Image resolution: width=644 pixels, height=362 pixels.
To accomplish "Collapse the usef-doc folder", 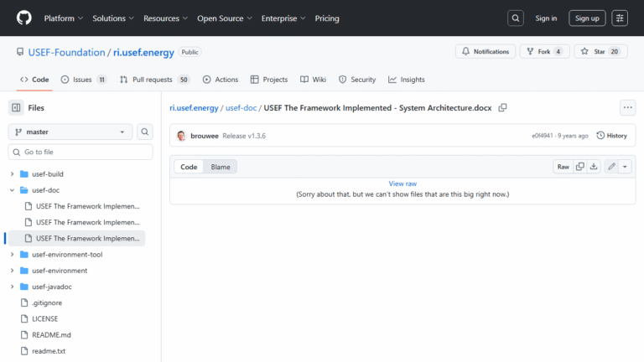I will tap(13, 190).
